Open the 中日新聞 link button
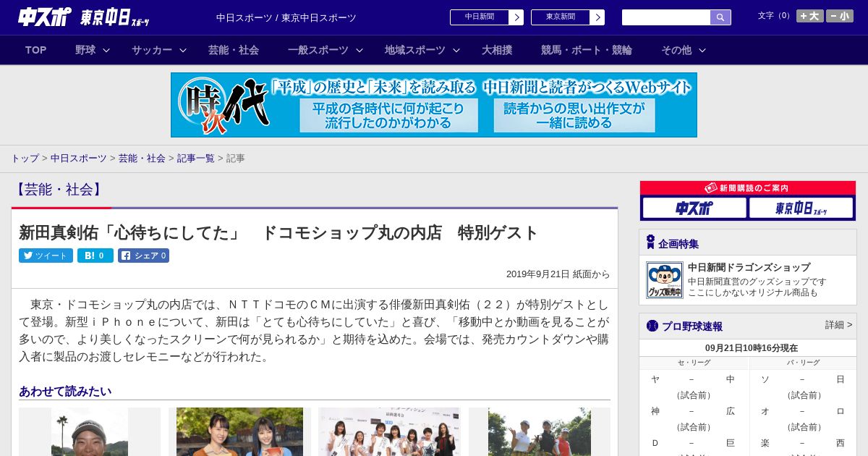This screenshot has height=456, width=868. click(480, 17)
